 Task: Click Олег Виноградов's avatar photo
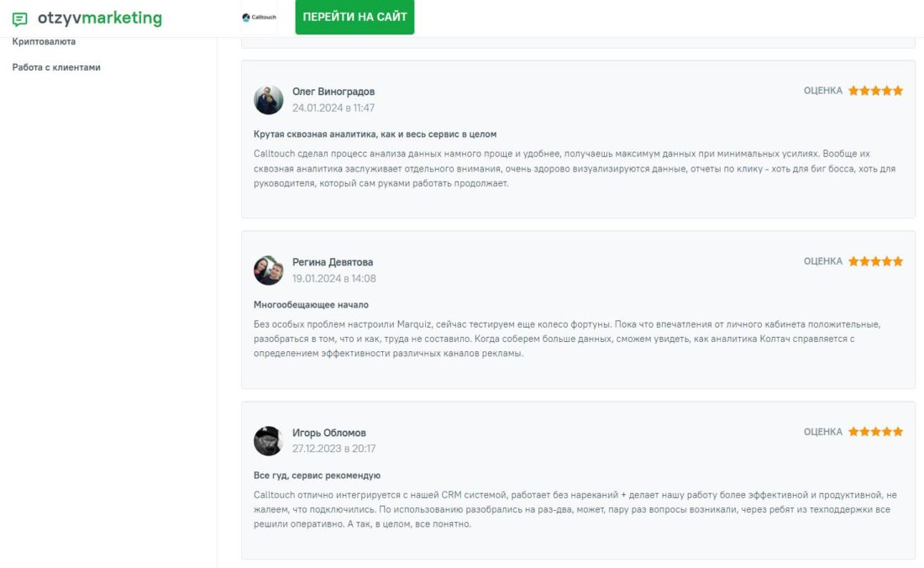click(269, 100)
